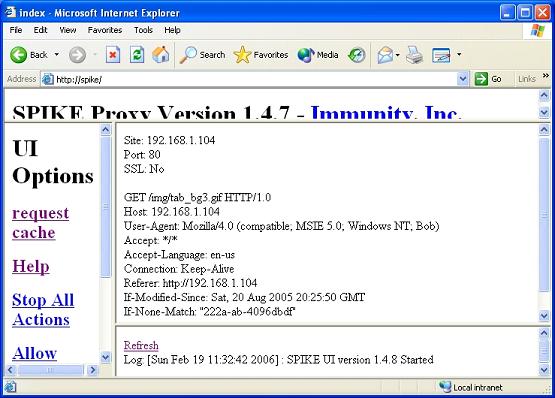Click the Refresh link in log frame
This screenshot has height=398, width=555.
[x=141, y=345]
